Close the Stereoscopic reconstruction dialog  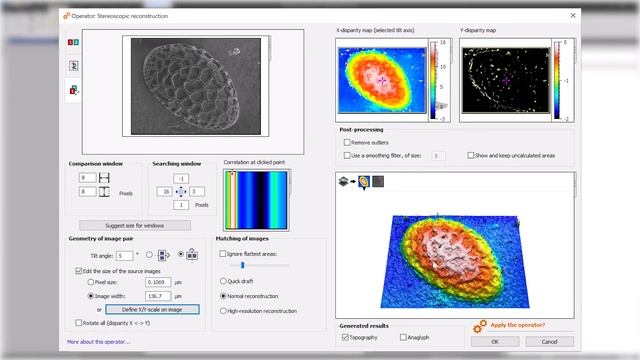pos(573,16)
